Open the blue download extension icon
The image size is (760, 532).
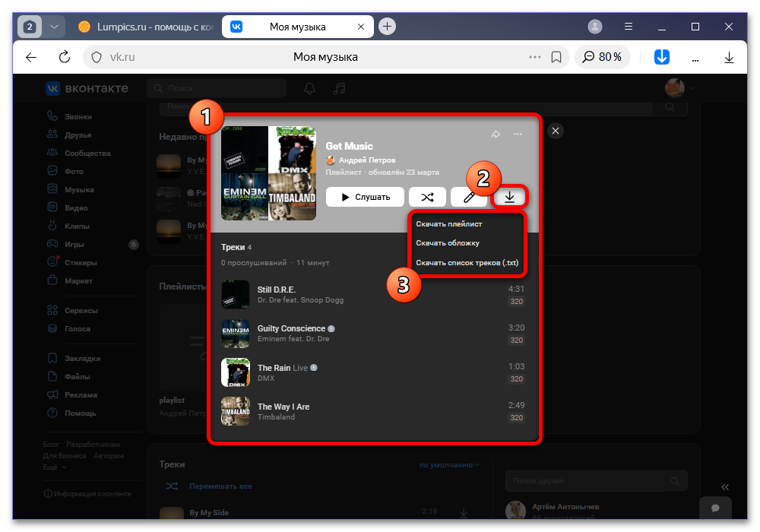(662, 57)
